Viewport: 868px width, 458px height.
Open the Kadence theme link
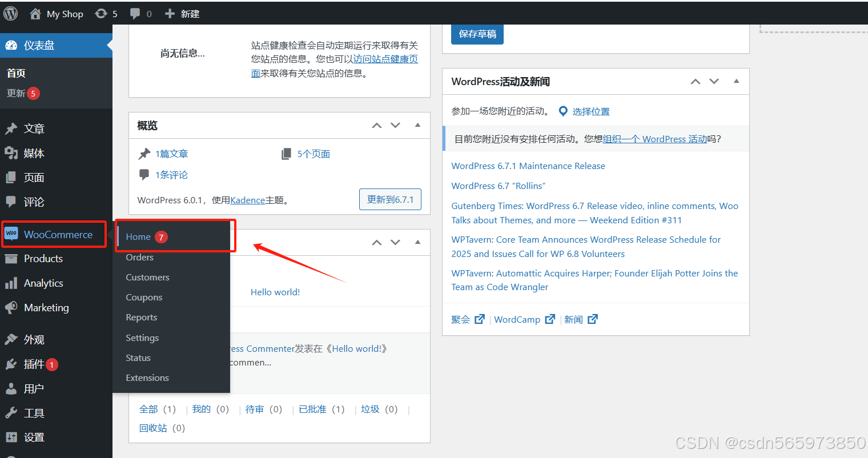(x=248, y=200)
